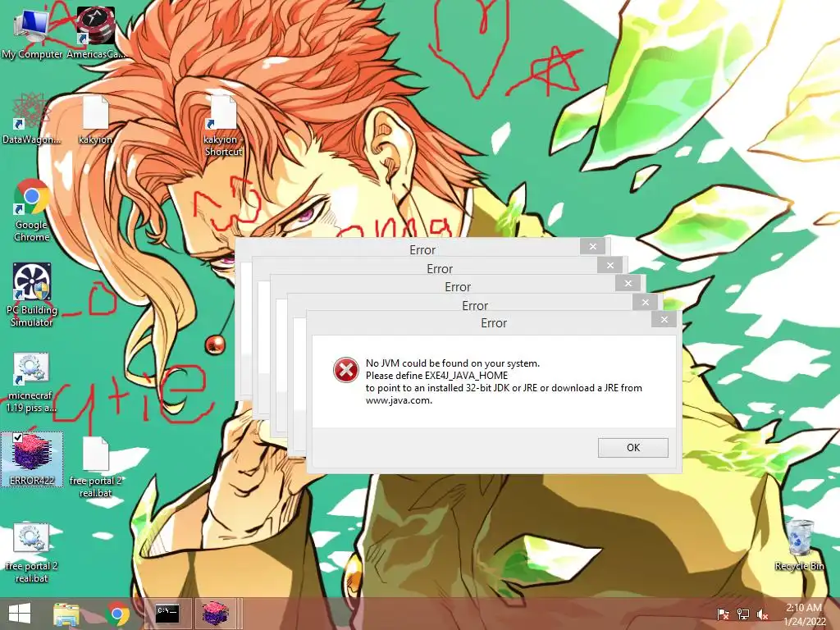
Task: Open the taskbar clock showing 2:10 AM
Action: [x=804, y=614]
